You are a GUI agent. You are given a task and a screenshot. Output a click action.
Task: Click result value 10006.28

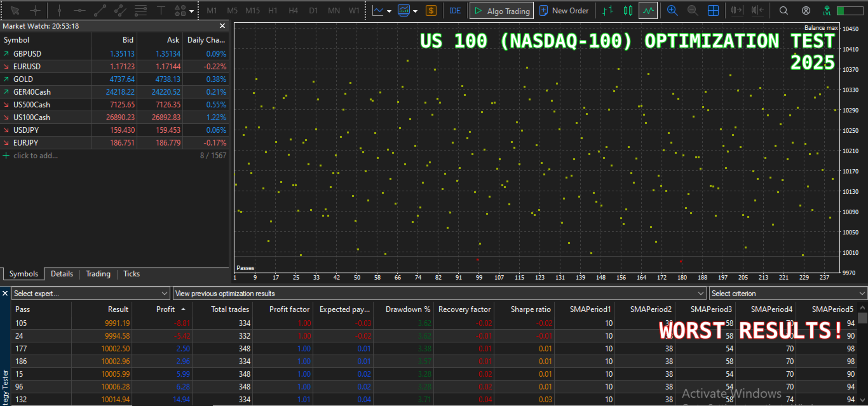[x=115, y=387]
